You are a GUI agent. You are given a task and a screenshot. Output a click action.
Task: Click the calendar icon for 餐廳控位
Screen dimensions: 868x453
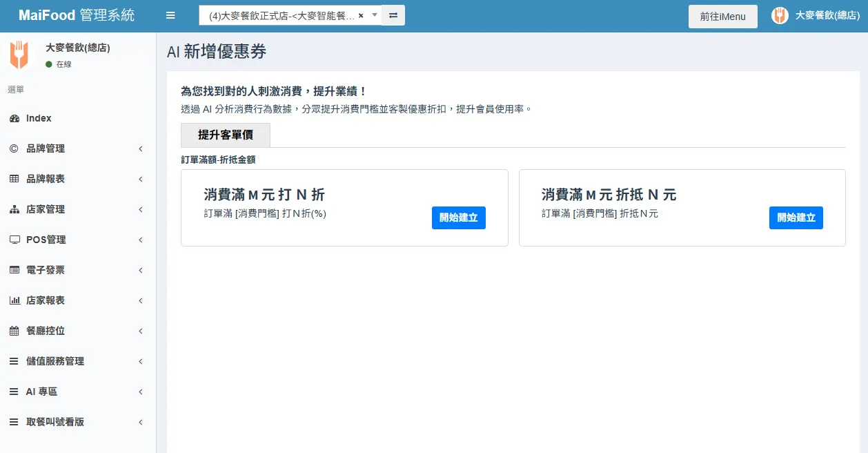click(14, 331)
